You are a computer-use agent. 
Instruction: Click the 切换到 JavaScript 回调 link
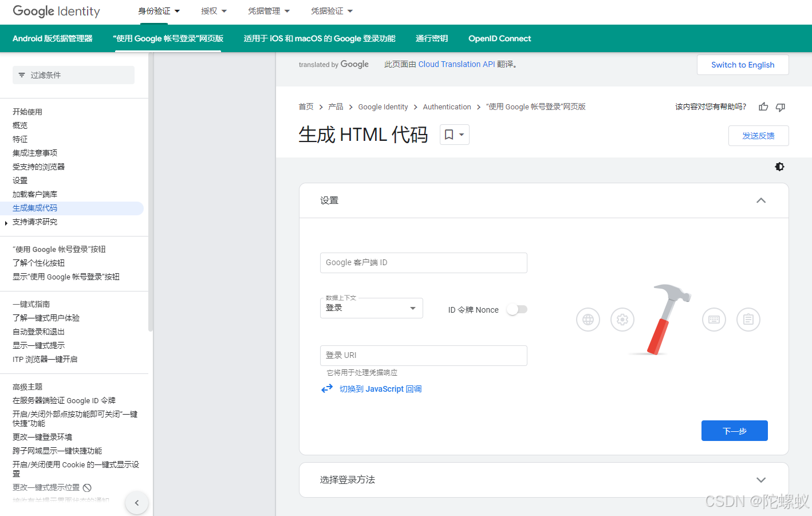click(x=380, y=389)
